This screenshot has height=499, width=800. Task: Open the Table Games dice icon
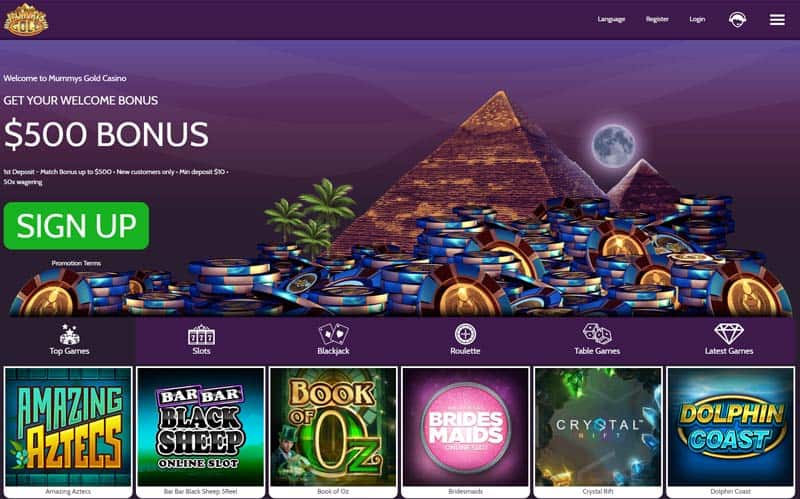coord(597,334)
